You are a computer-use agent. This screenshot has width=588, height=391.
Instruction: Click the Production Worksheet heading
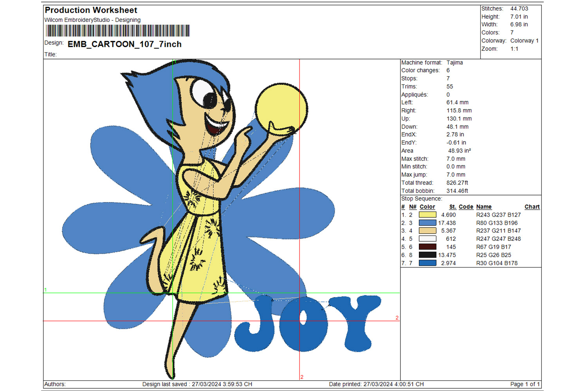click(91, 10)
